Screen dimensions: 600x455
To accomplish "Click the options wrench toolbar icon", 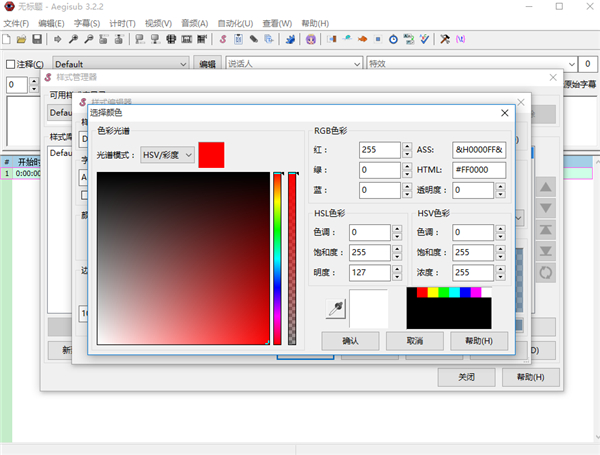I will [x=445, y=39].
